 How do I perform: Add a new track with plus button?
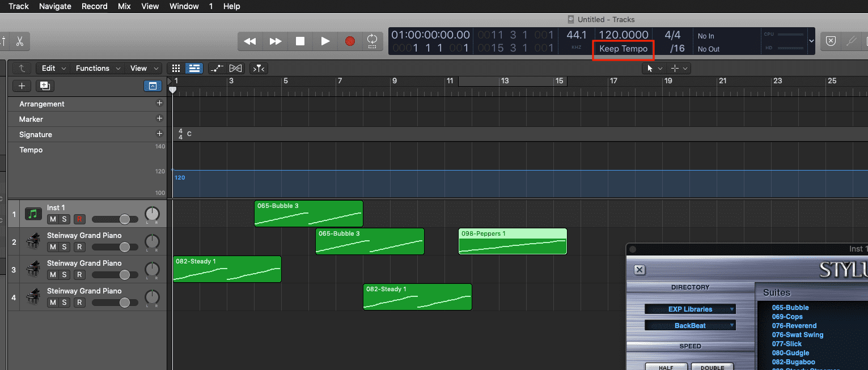point(22,86)
